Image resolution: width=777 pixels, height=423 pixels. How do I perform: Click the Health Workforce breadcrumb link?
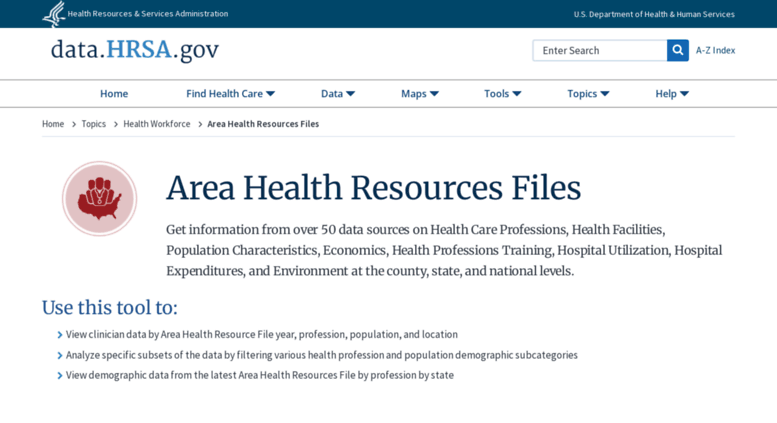click(x=157, y=124)
